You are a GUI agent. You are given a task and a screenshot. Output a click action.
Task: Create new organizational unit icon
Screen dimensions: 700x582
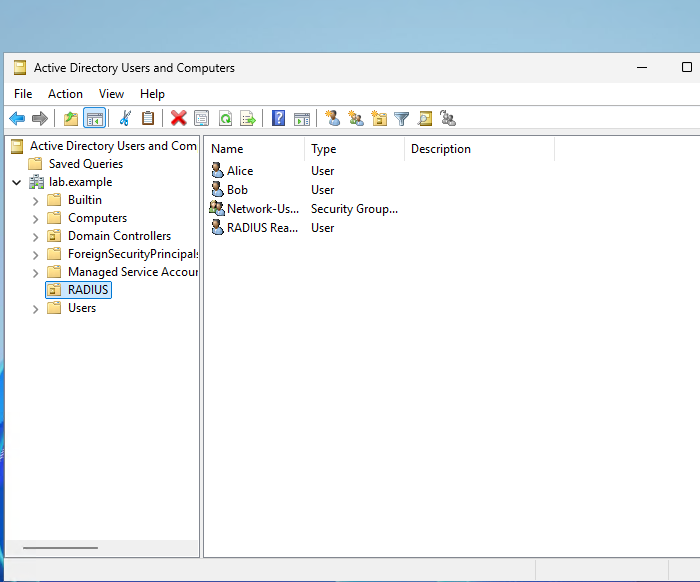[379, 118]
